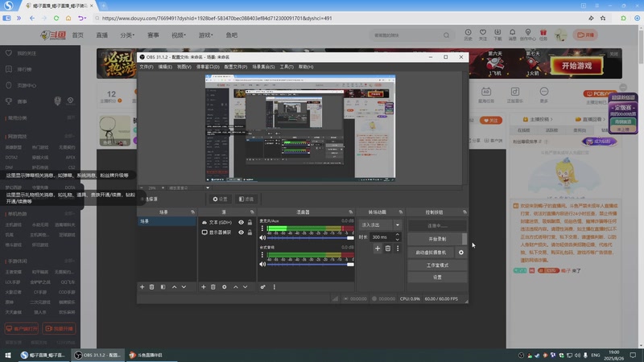The width and height of the screenshot is (644, 362).
Task: Zoom in preview with plus button
Action: tap(163, 188)
